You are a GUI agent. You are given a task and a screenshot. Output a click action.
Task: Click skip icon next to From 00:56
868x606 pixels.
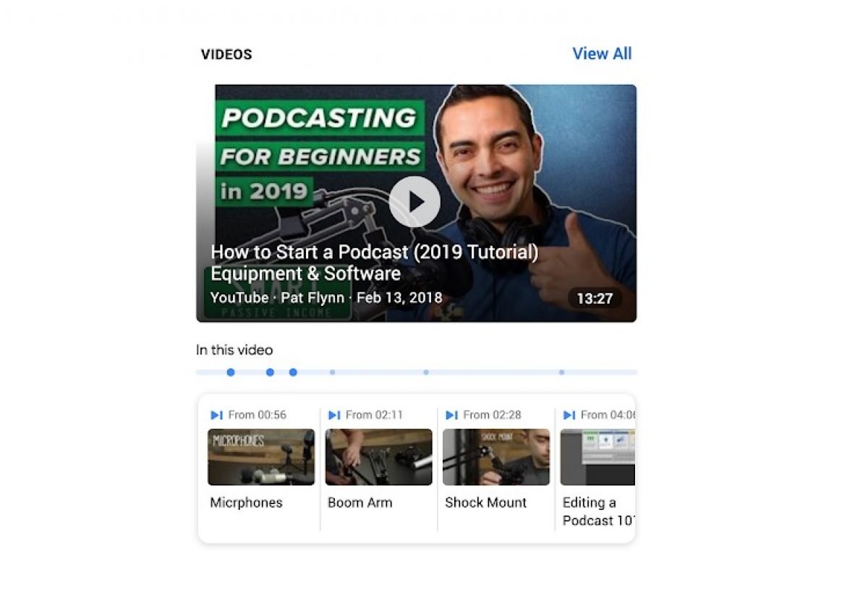click(216, 415)
